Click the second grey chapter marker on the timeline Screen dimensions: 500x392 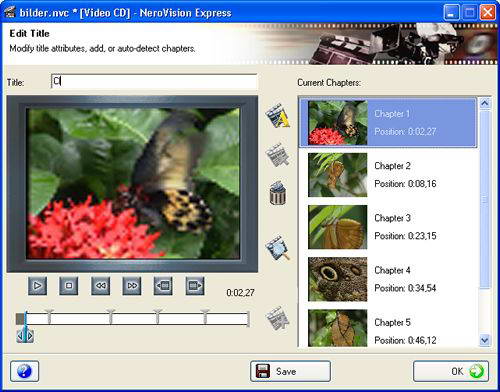pyautogui.click(x=111, y=316)
